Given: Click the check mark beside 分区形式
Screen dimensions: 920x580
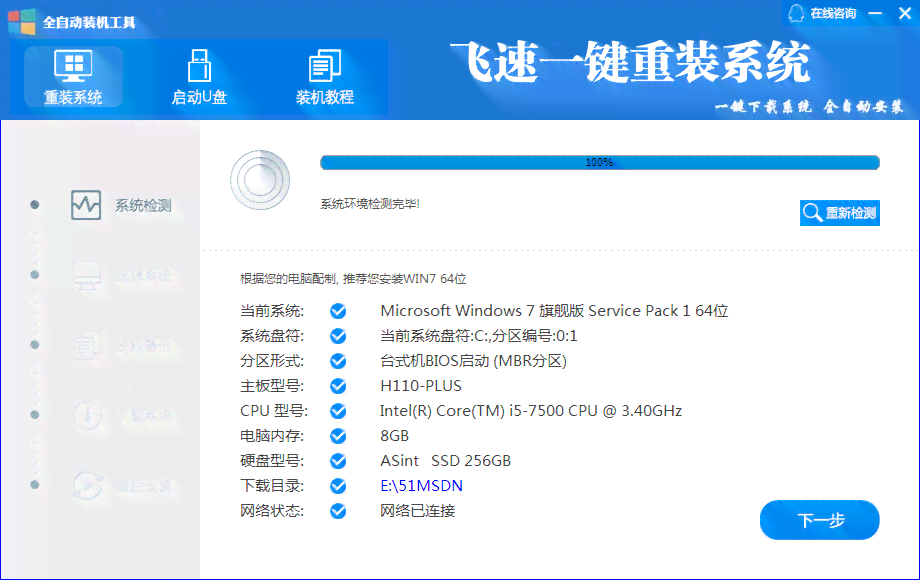Looking at the screenshot, I should (x=338, y=361).
